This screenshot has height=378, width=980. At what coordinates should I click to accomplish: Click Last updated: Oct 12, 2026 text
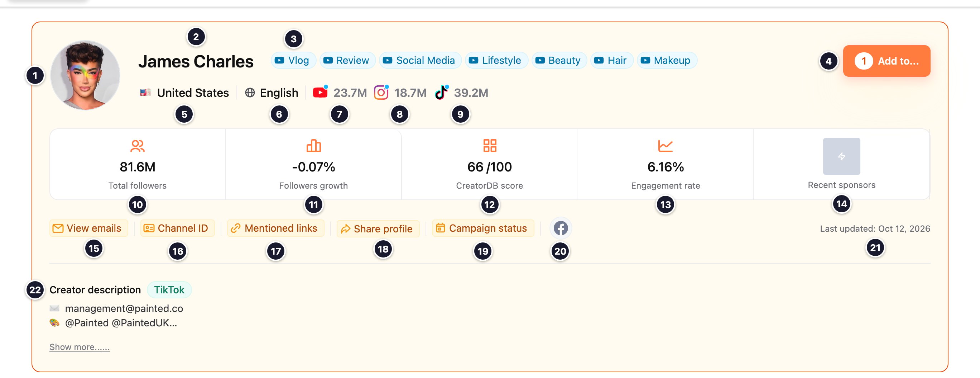pyautogui.click(x=875, y=229)
